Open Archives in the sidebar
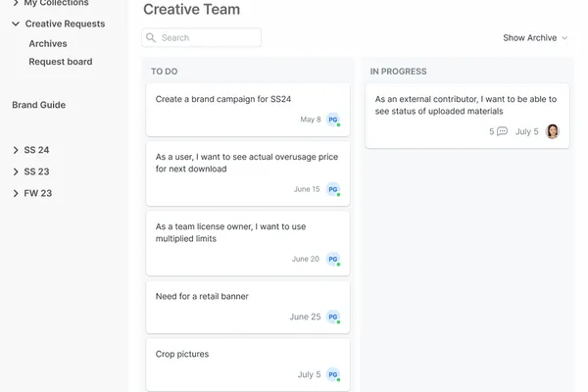 coord(48,43)
